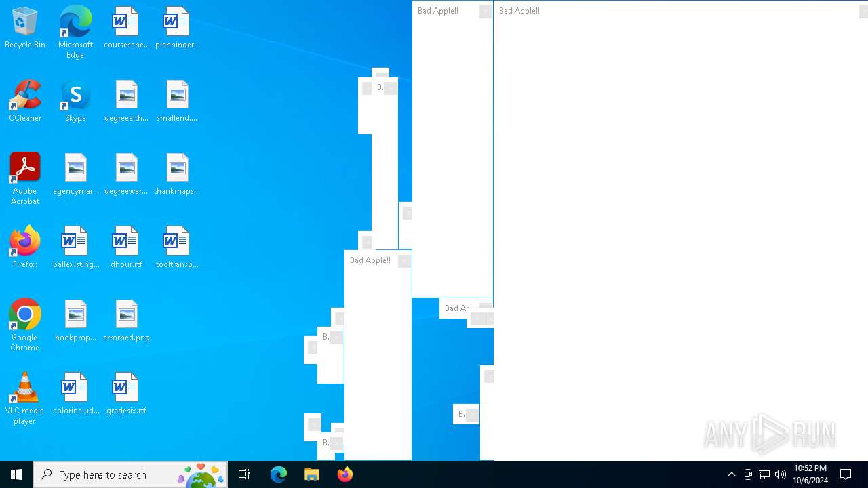
Task: Select the Google Chrome shortcut
Action: (x=24, y=325)
